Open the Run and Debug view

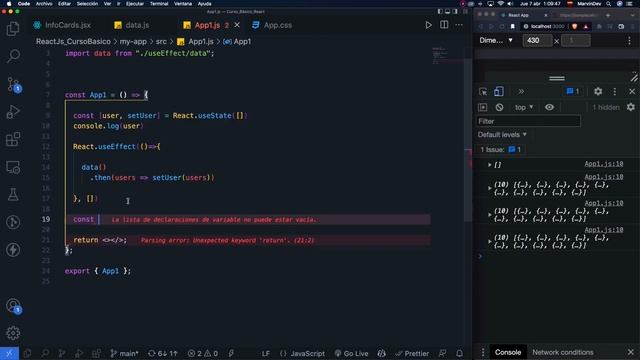click(x=13, y=111)
